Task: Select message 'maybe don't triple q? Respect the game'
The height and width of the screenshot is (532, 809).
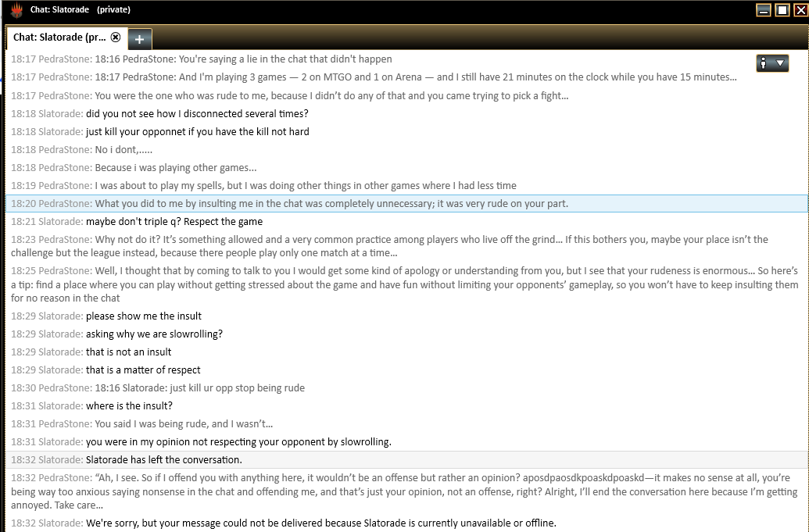Action: coord(406,222)
